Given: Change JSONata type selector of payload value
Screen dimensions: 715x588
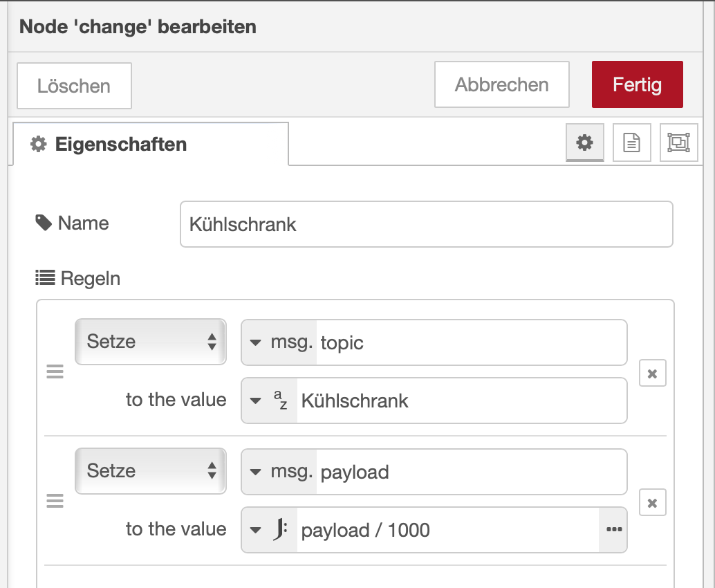Looking at the screenshot, I should (x=270, y=530).
